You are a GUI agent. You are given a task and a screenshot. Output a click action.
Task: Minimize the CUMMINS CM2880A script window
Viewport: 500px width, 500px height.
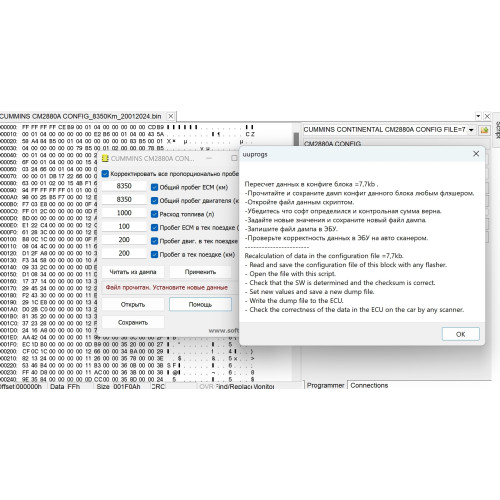tap(209, 158)
